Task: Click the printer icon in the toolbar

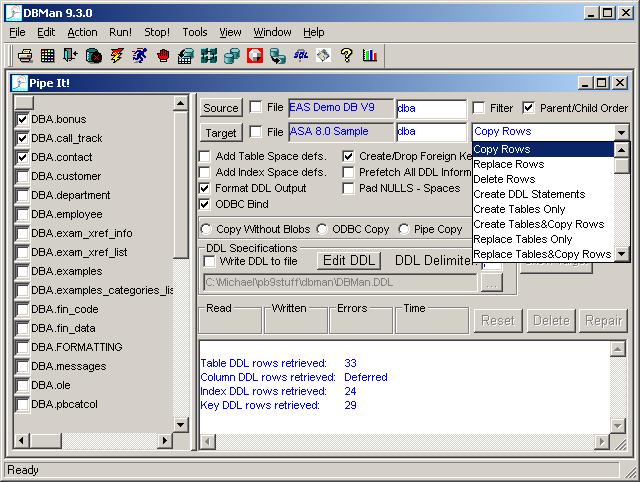Action: click(x=25, y=55)
